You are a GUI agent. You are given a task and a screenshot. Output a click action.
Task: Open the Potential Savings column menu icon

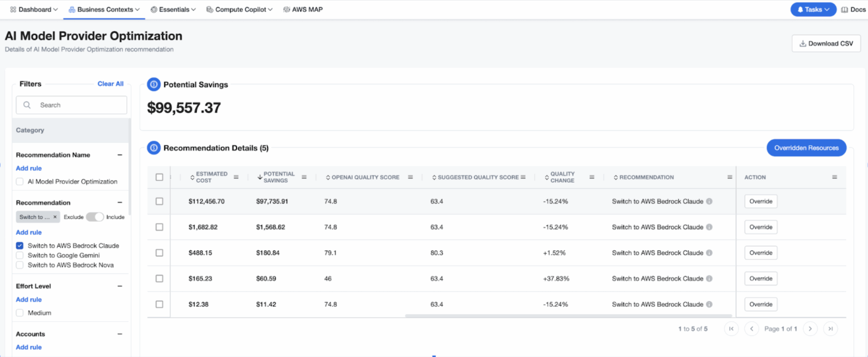click(x=304, y=177)
